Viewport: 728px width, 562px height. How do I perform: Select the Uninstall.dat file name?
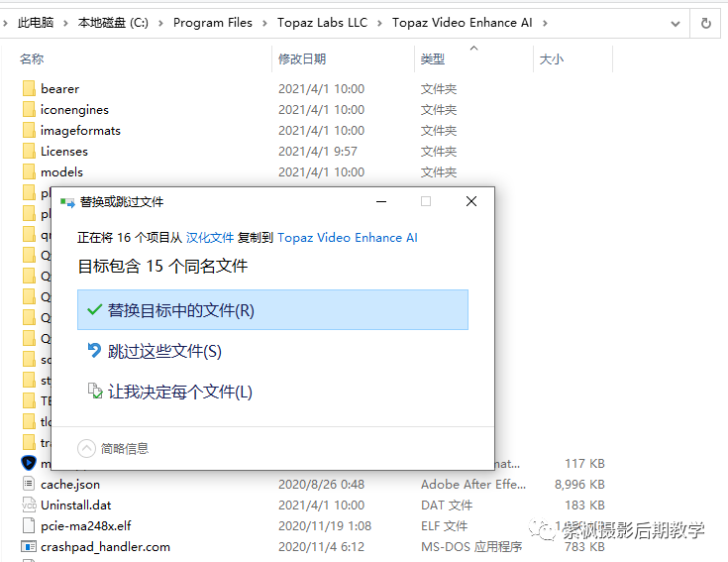76,505
